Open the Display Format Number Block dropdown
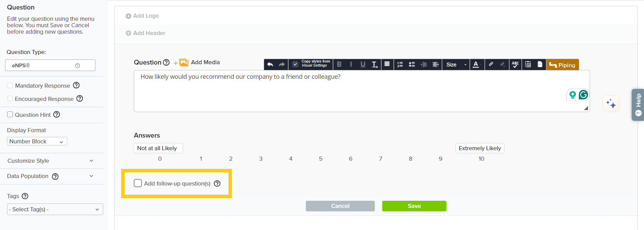The image size is (644, 230). 37,141
